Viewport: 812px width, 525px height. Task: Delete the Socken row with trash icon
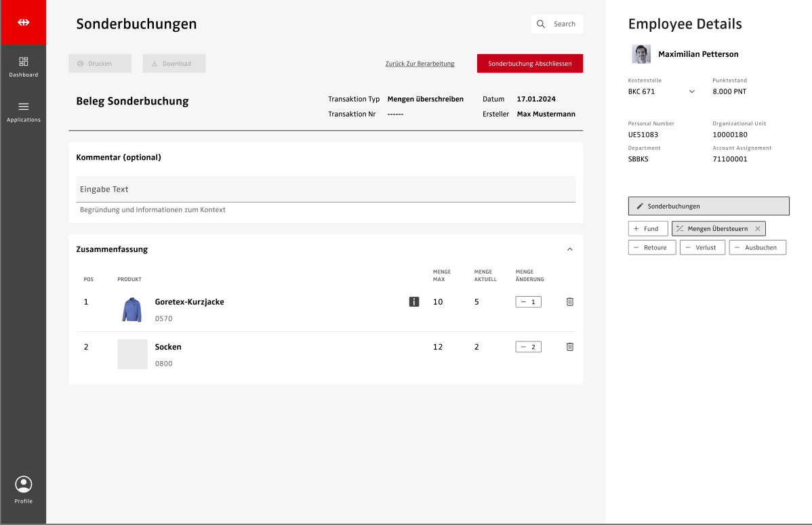(x=569, y=347)
